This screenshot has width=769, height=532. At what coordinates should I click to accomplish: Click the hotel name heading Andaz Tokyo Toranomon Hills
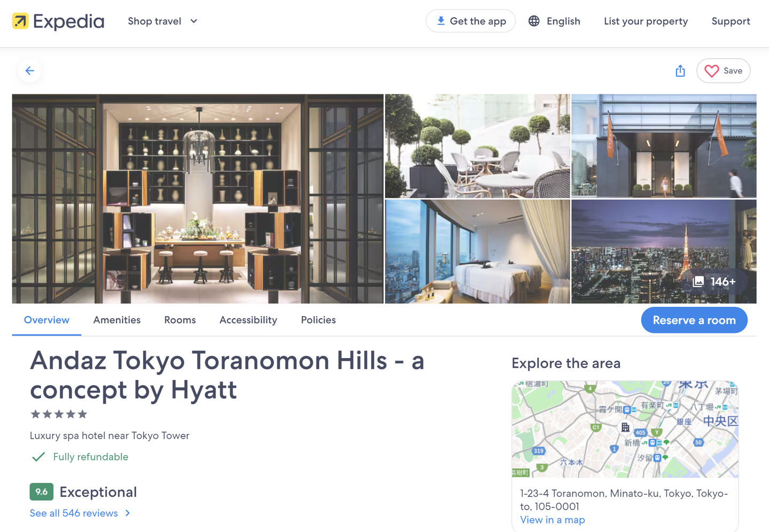pos(227,375)
